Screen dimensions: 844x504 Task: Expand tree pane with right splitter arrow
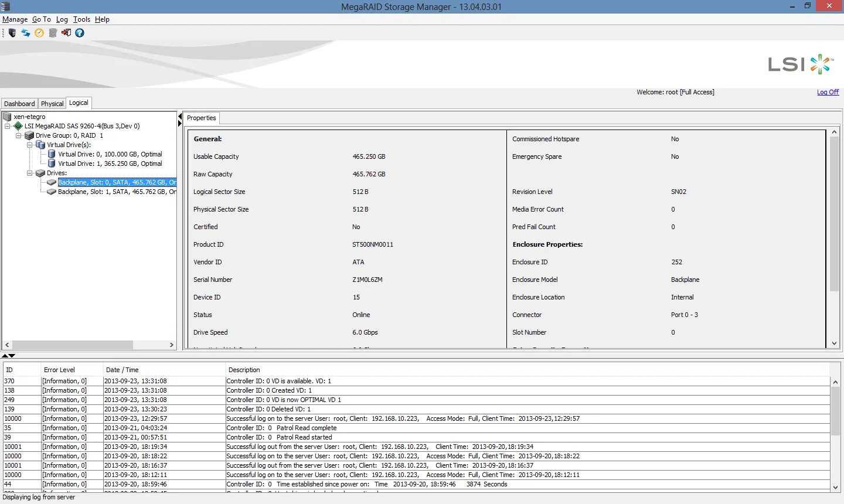(x=180, y=124)
